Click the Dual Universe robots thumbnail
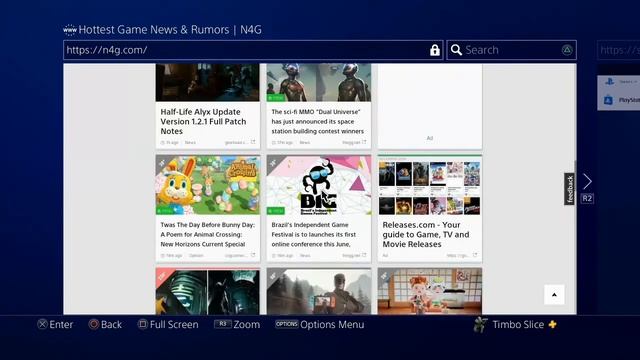The height and width of the screenshot is (360, 640). pyautogui.click(x=319, y=82)
